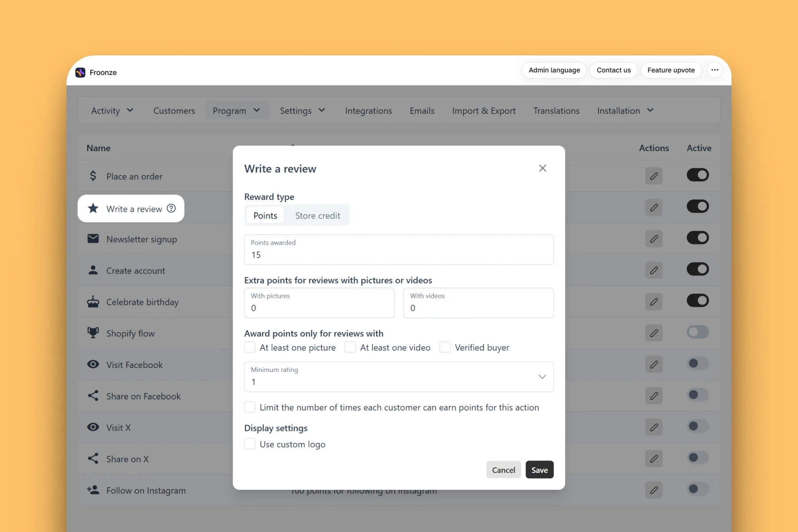Check the At least one picture checkbox

[x=250, y=347]
